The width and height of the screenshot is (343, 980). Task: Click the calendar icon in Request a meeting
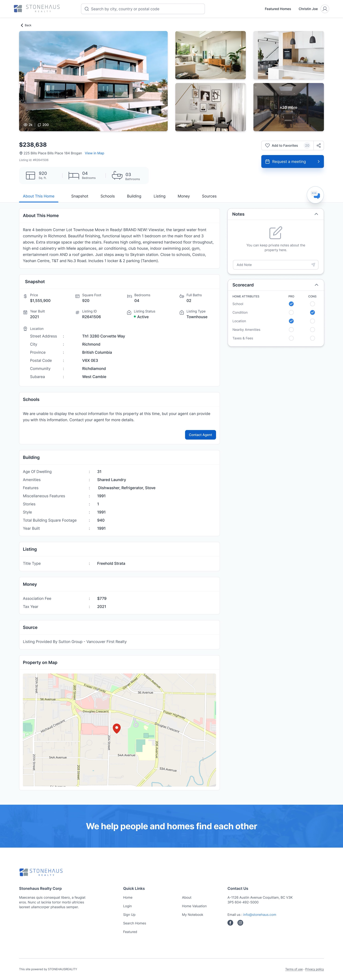click(267, 162)
